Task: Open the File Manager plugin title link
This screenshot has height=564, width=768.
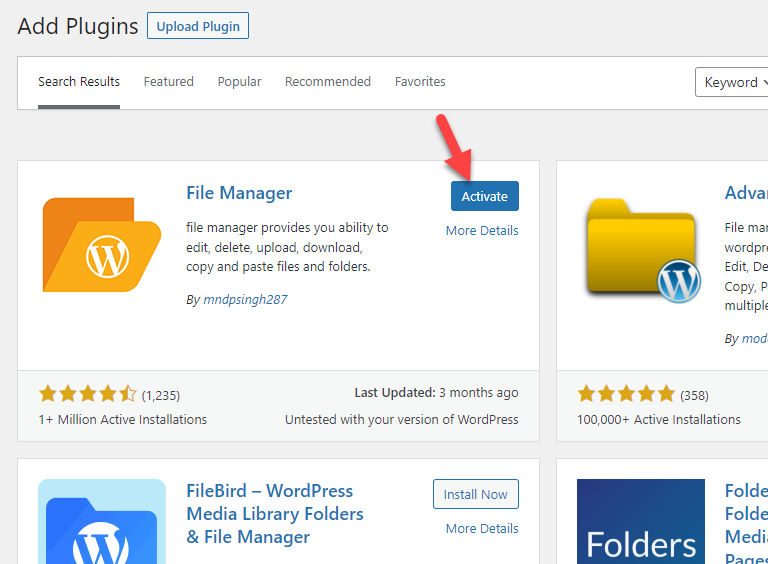Action: click(x=239, y=193)
